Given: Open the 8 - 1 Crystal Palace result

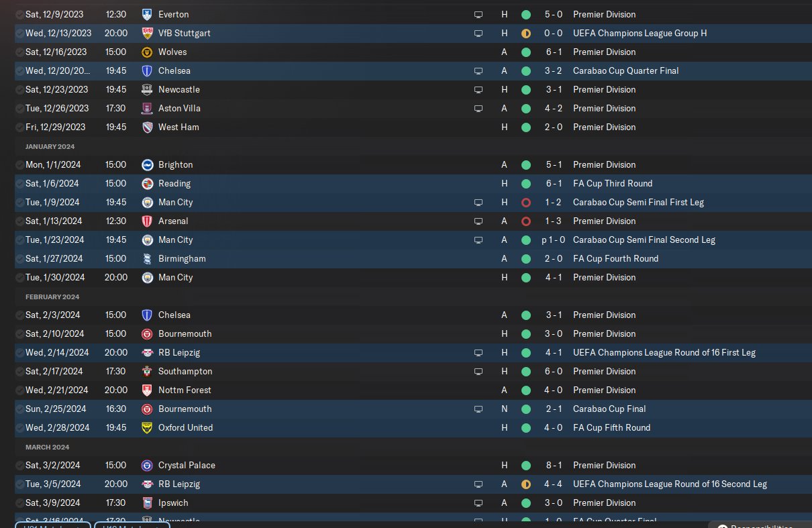Looking at the screenshot, I should click(x=552, y=465).
